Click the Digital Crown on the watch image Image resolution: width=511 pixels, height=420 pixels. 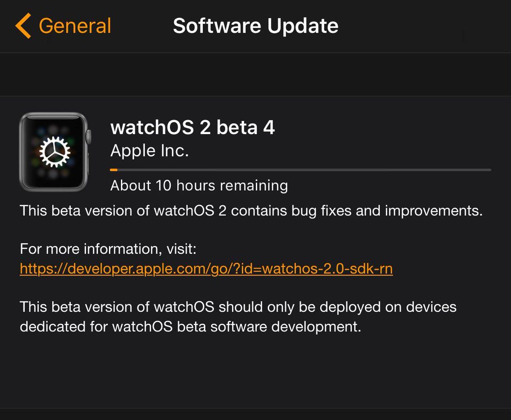coord(89,137)
